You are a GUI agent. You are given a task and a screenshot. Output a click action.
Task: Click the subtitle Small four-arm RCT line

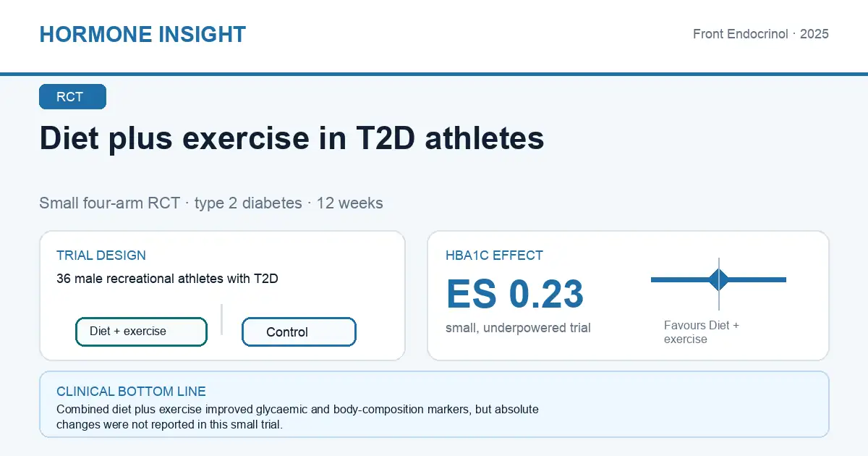coord(211,203)
